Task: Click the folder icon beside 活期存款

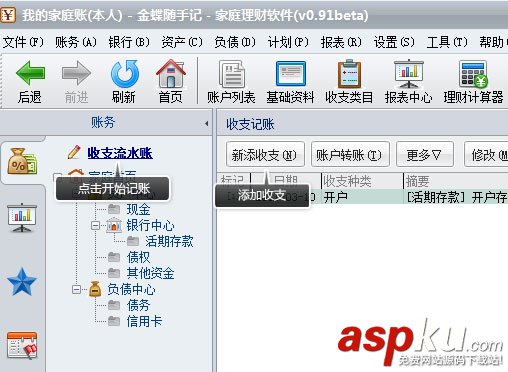Action: click(x=133, y=241)
